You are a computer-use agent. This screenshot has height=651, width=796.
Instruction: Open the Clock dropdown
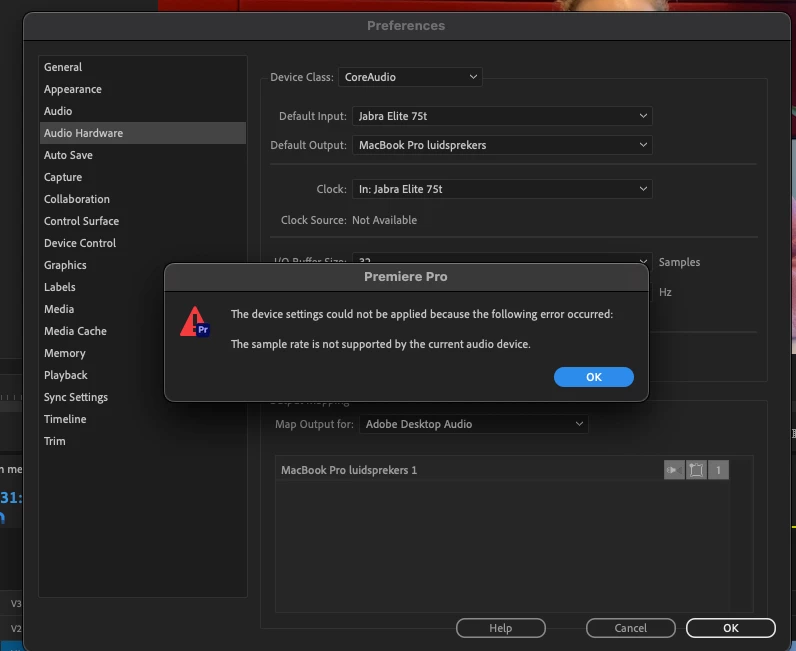pos(502,189)
